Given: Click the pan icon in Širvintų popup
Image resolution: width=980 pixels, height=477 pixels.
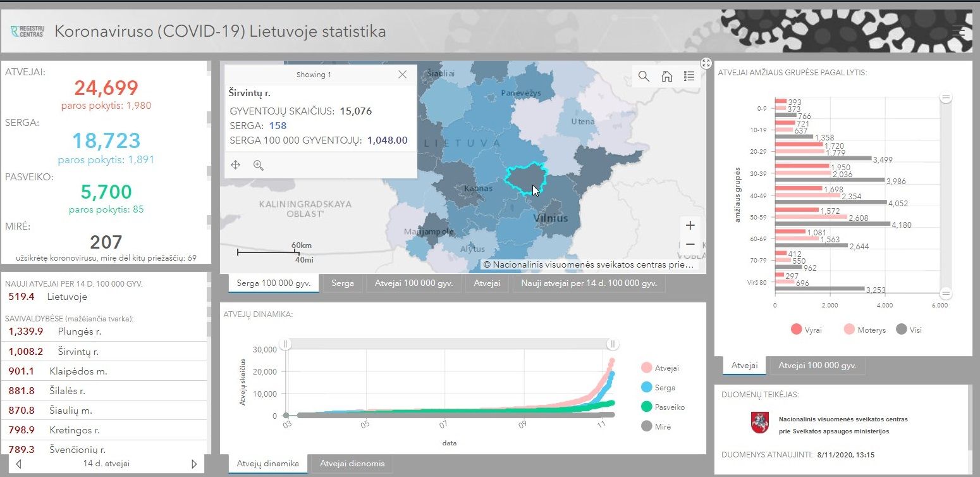Looking at the screenshot, I should (235, 165).
